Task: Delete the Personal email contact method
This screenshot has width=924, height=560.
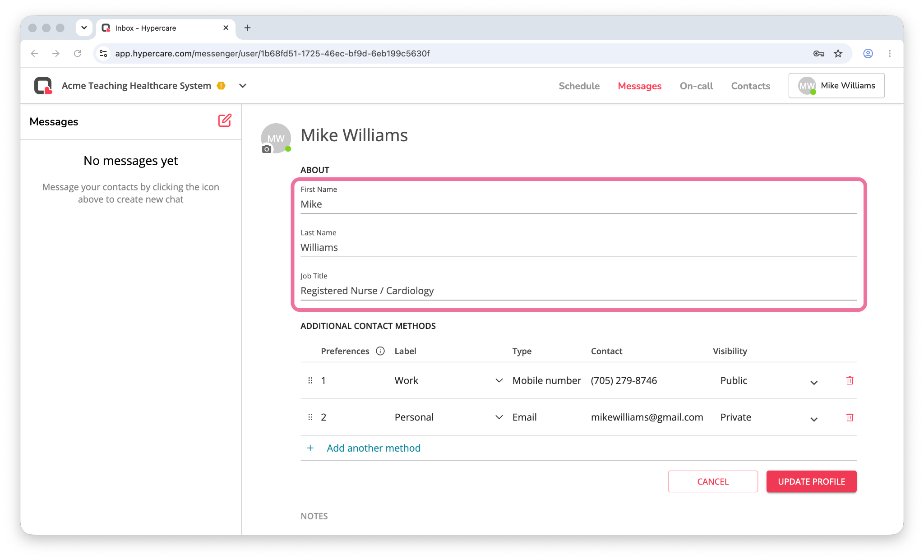Action: coord(850,417)
